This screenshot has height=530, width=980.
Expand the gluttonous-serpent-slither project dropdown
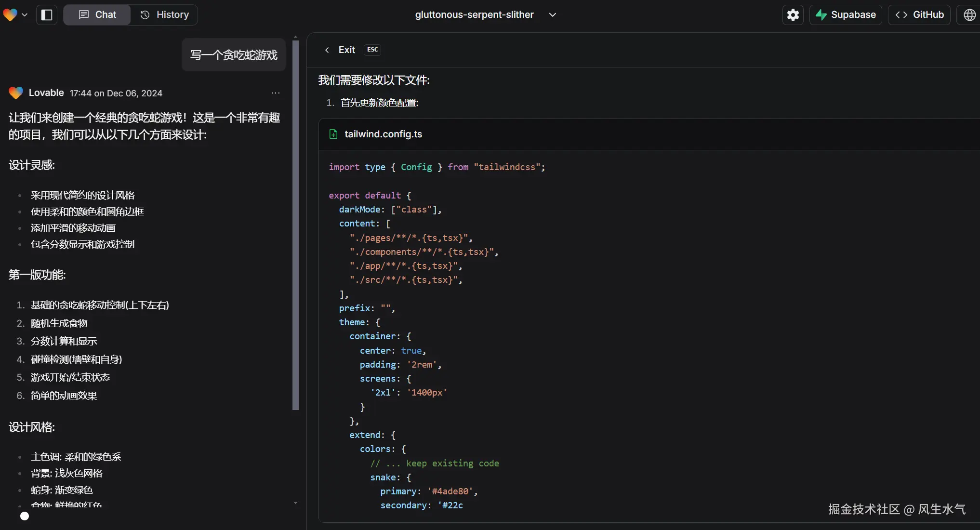(553, 15)
